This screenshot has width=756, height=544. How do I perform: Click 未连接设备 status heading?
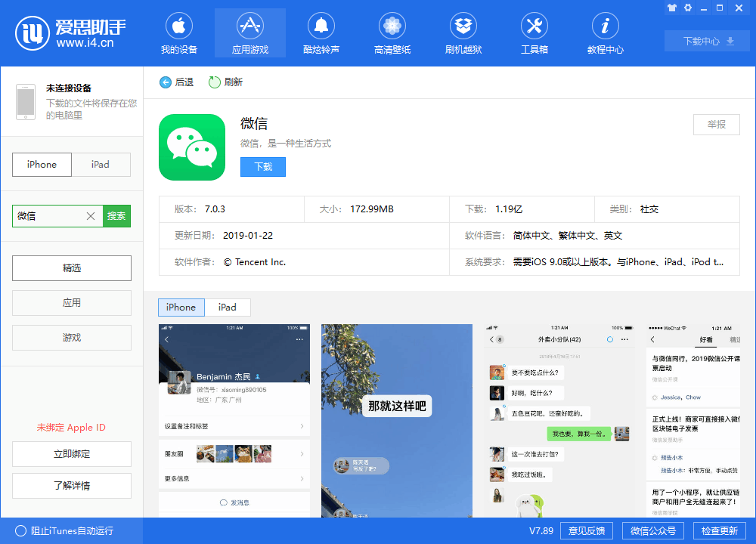(x=69, y=88)
